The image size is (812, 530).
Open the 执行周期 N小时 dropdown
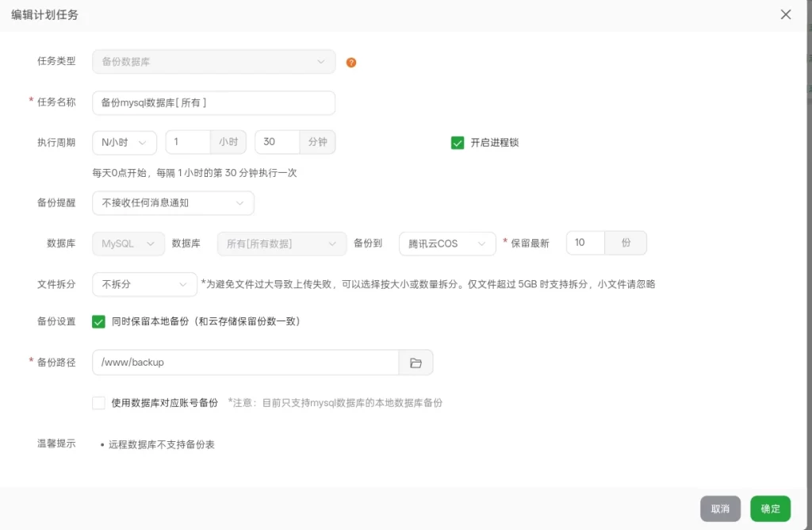(124, 143)
